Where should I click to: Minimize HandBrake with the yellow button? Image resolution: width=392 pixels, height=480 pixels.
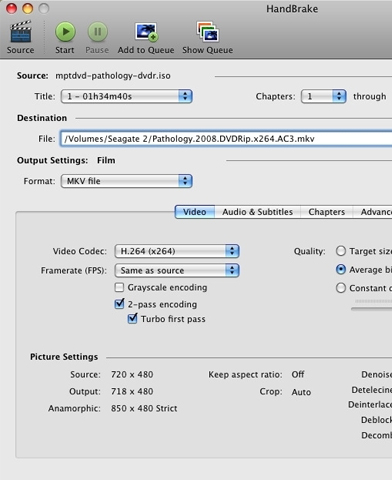[x=28, y=8]
